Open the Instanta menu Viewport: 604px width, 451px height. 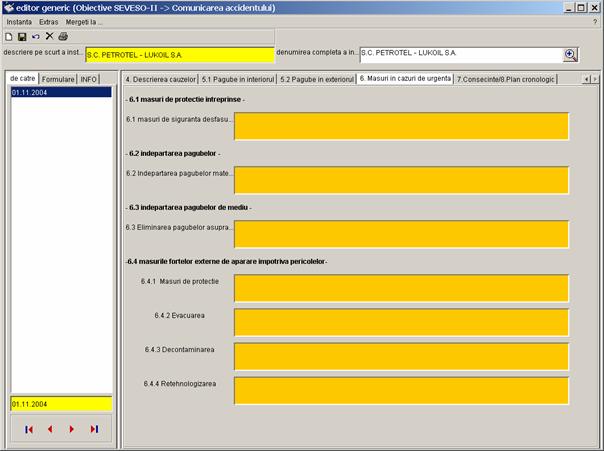19,21
